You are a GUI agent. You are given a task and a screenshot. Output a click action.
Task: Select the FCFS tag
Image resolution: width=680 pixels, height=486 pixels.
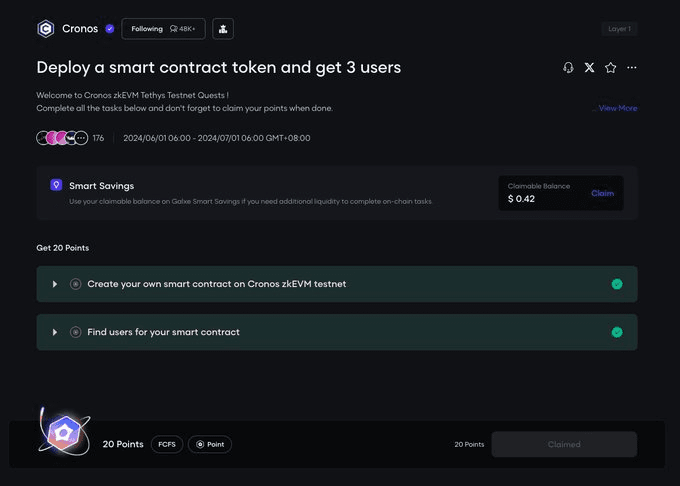click(x=167, y=444)
